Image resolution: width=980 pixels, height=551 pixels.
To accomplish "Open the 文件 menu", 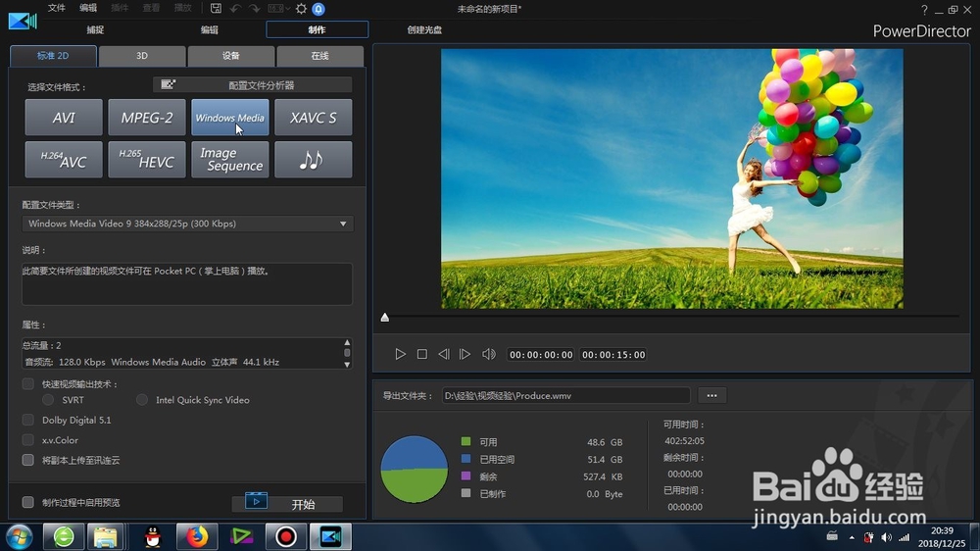I will [56, 8].
